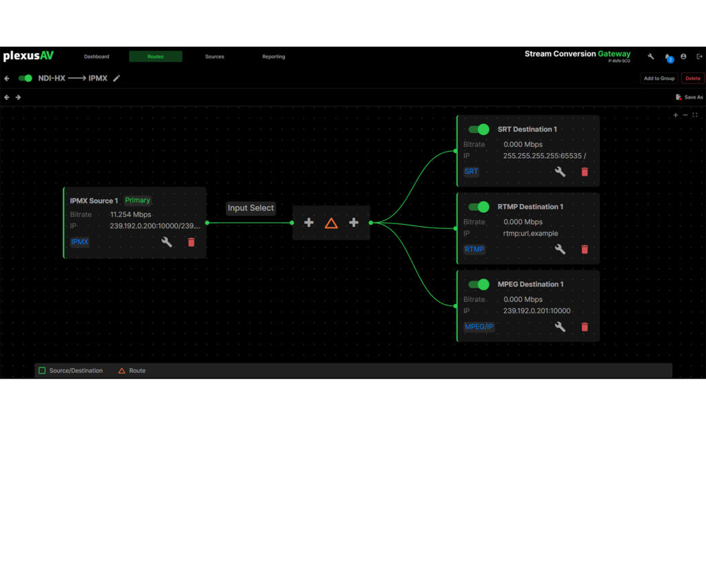The width and height of the screenshot is (706, 588).
Task: Configure MPEG Destination 1 via wrench icon
Action: tap(560, 327)
